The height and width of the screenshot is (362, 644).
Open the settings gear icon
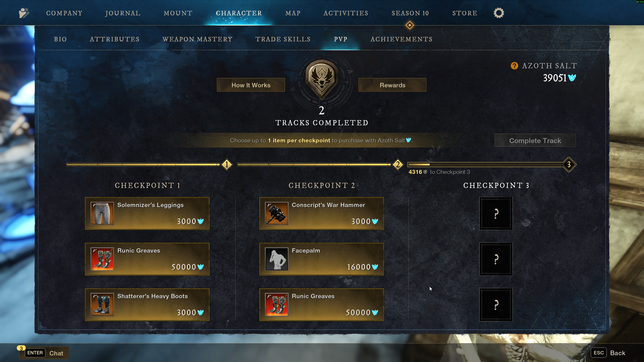[499, 13]
